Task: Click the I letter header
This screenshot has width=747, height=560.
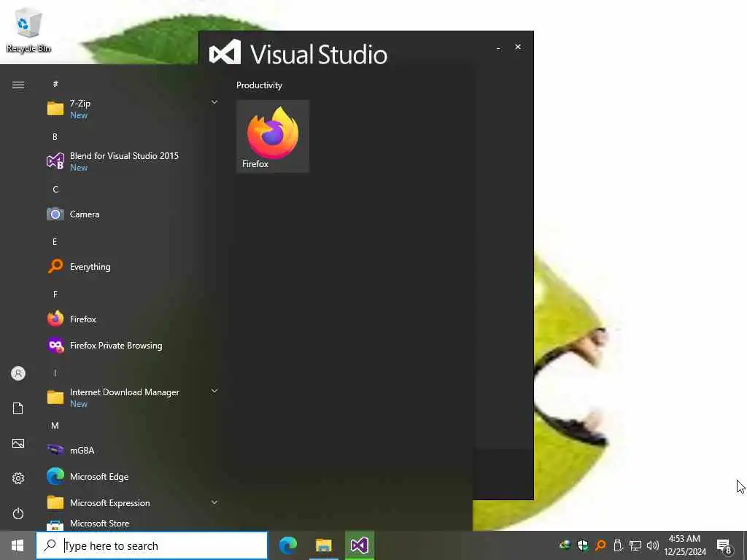Action: (55, 373)
